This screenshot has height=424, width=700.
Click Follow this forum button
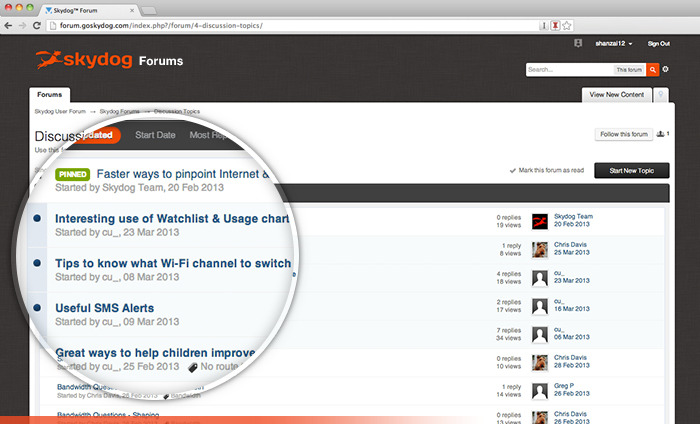624,134
